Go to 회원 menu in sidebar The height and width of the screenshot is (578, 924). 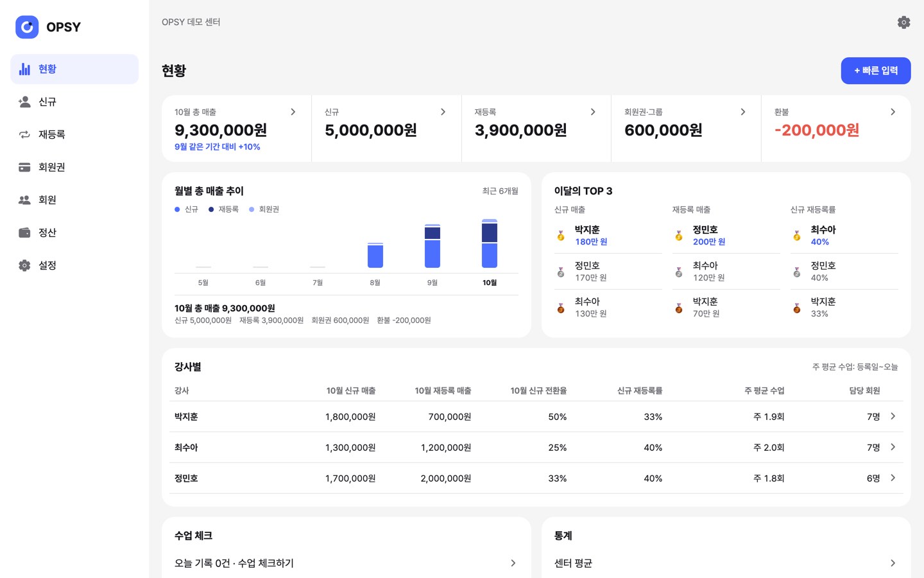coord(74,200)
